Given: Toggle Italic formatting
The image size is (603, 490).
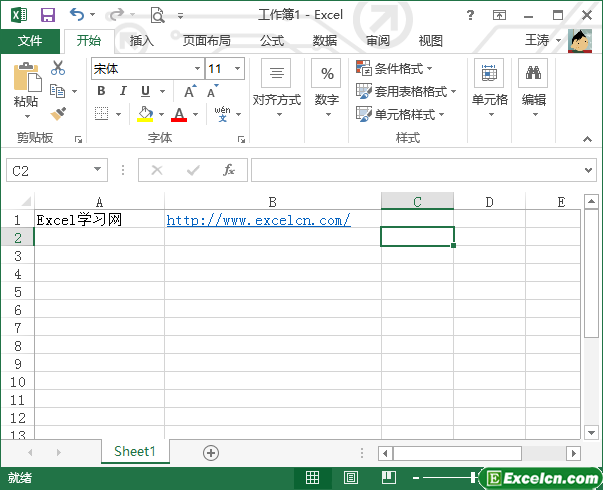Looking at the screenshot, I should (x=123, y=91).
